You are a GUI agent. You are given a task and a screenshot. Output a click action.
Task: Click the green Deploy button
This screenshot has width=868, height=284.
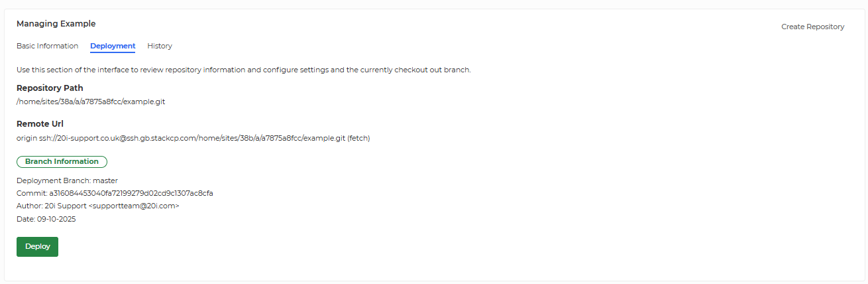[37, 246]
